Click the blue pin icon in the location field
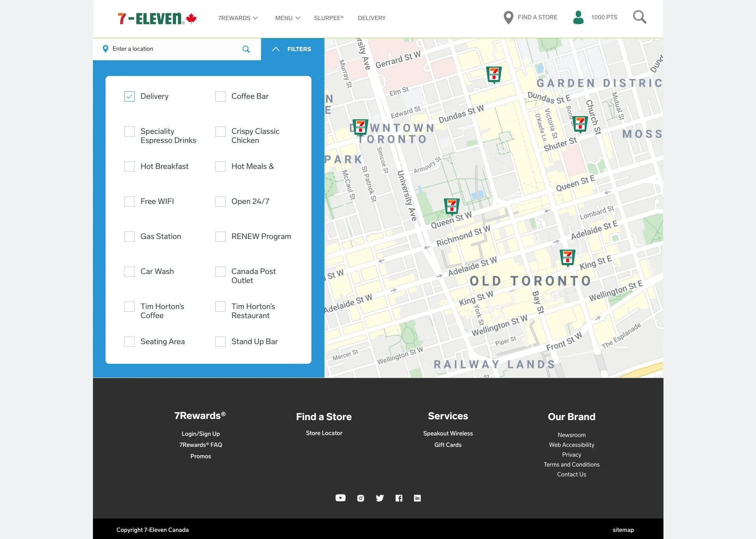Image resolution: width=756 pixels, height=539 pixels. pyautogui.click(x=105, y=49)
